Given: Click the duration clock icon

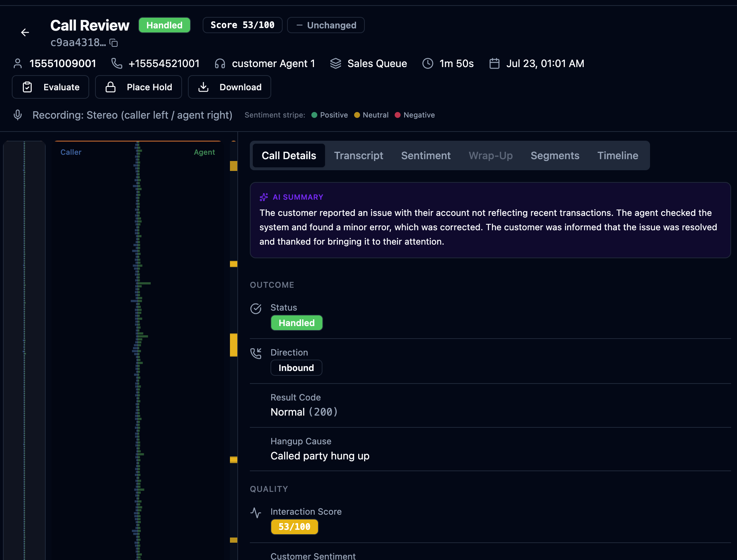Looking at the screenshot, I should 427,63.
